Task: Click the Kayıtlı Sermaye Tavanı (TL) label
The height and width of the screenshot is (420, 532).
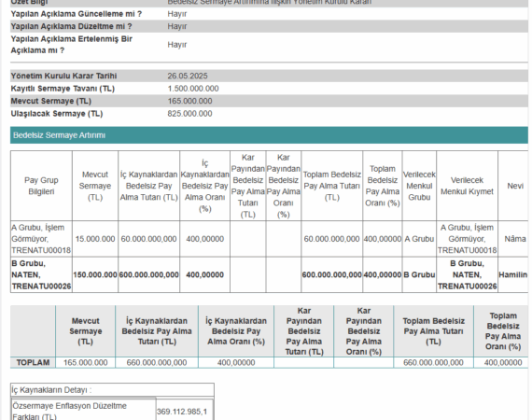Action: [63, 89]
